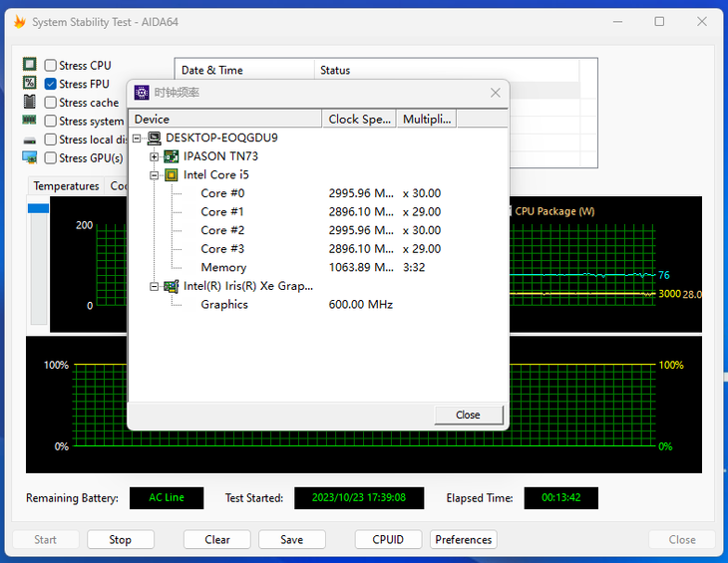Screen dimensions: 728x563
Task: Click the blue graph slider on the left
Action: point(39,208)
